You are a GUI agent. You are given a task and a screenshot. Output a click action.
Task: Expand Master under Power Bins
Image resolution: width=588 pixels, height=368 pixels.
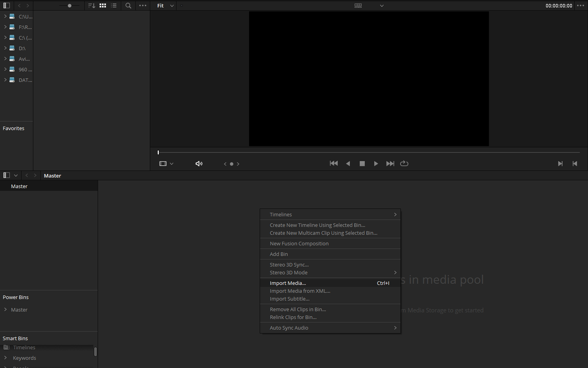click(5, 310)
